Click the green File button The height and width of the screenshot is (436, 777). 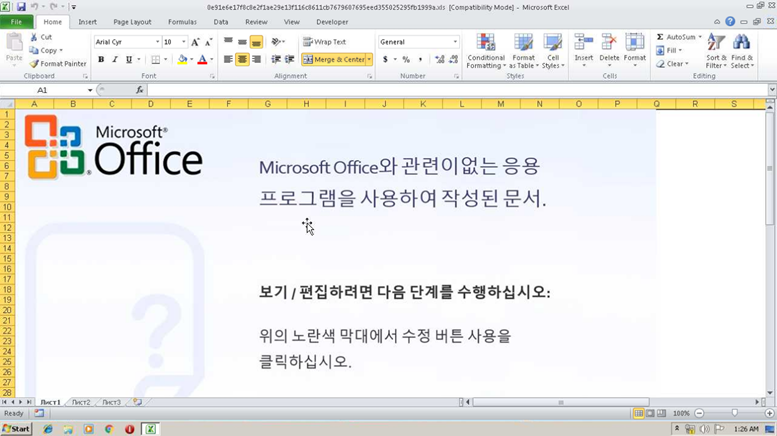click(17, 21)
